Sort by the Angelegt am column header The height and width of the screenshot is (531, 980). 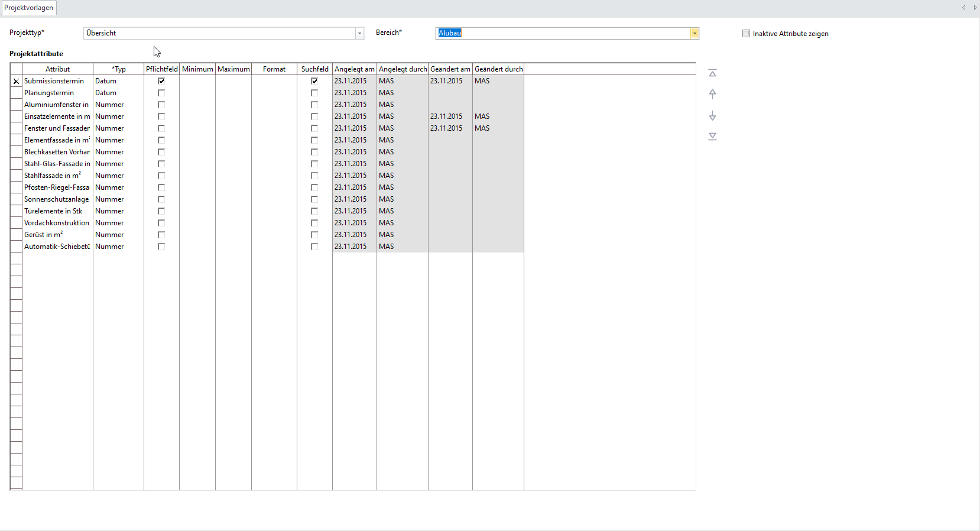click(354, 69)
